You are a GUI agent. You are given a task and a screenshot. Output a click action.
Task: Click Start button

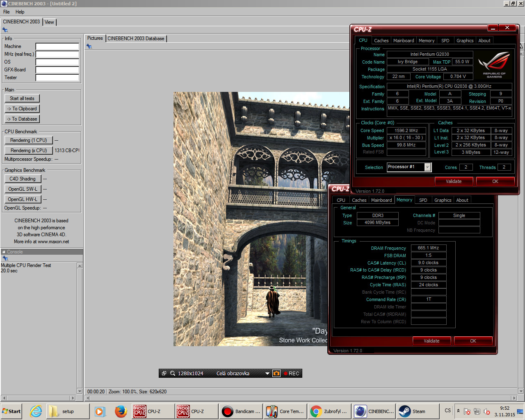tap(11, 411)
